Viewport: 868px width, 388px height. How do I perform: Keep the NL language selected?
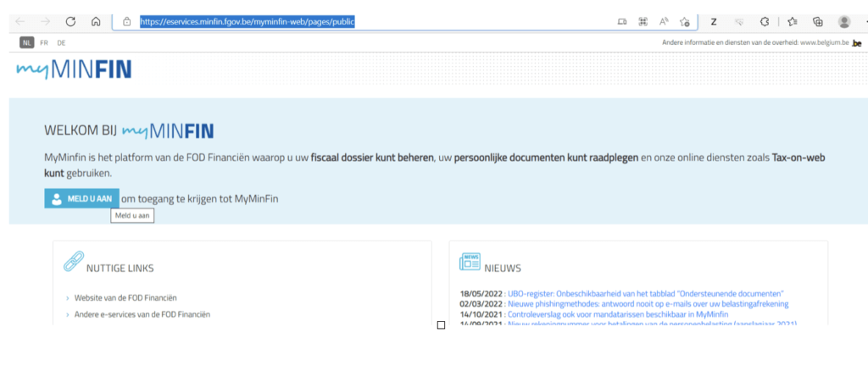tap(26, 42)
